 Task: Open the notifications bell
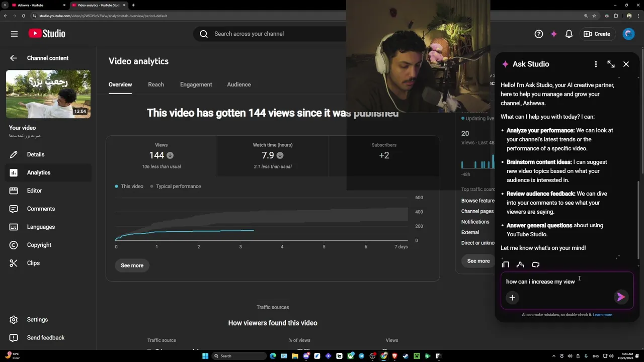[569, 34]
